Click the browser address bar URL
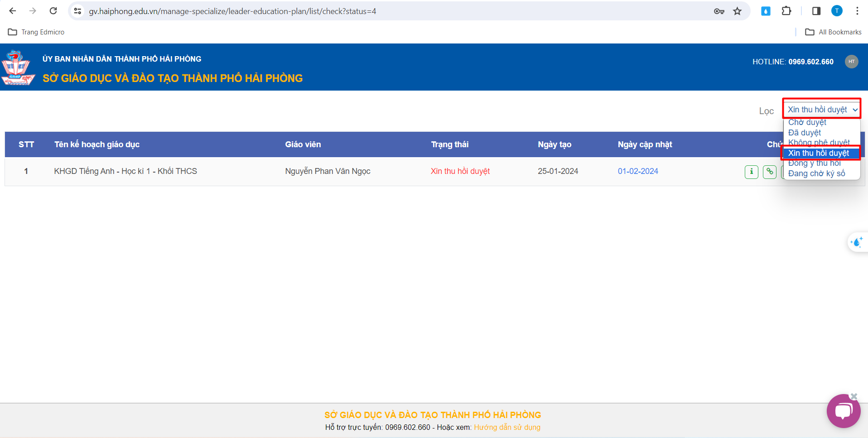This screenshot has width=868, height=438. pyautogui.click(x=232, y=11)
